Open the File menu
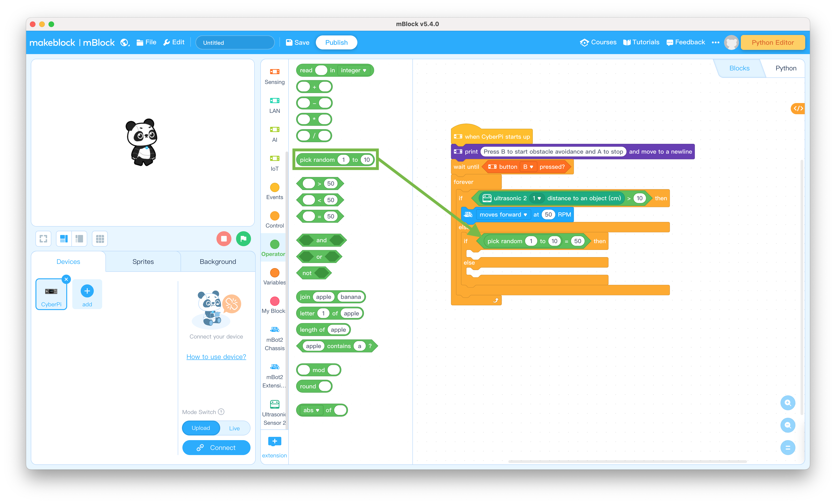This screenshot has height=504, width=836. (x=146, y=42)
